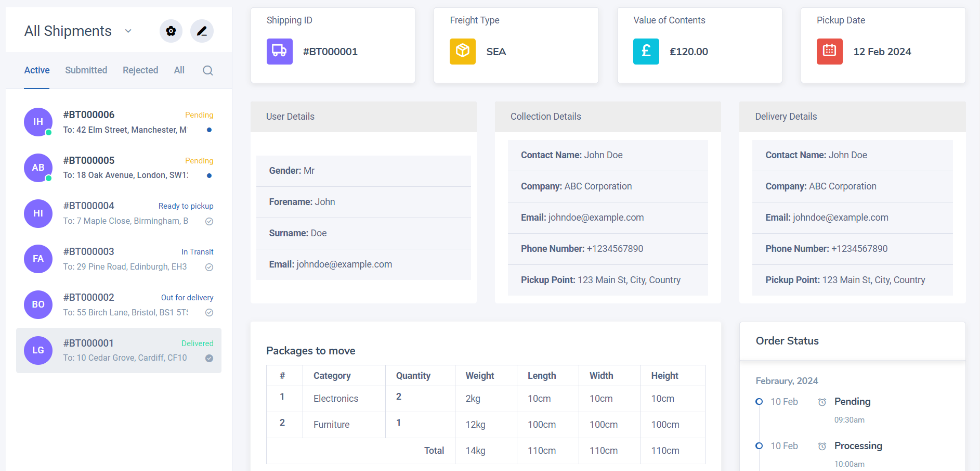Click the edit pencil icon
This screenshot has height=471, width=980.
click(x=202, y=31)
